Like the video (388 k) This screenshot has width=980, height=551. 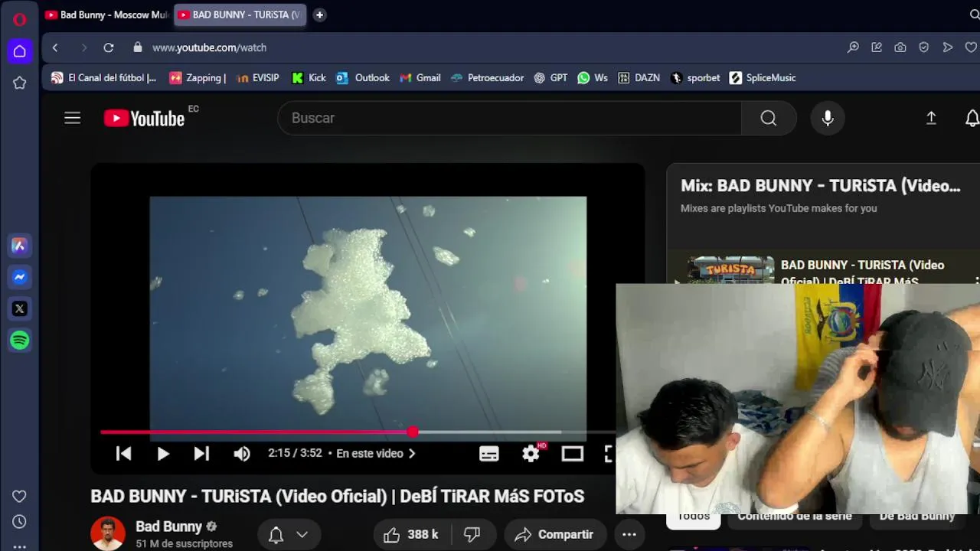[412, 535]
